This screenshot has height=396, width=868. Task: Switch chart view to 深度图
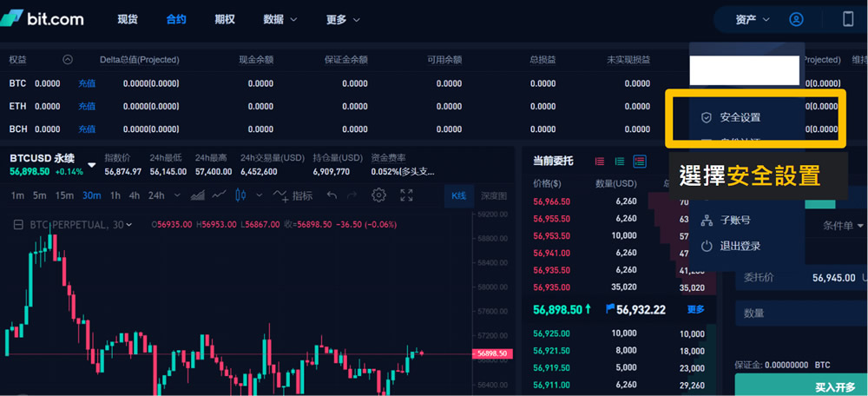point(493,195)
